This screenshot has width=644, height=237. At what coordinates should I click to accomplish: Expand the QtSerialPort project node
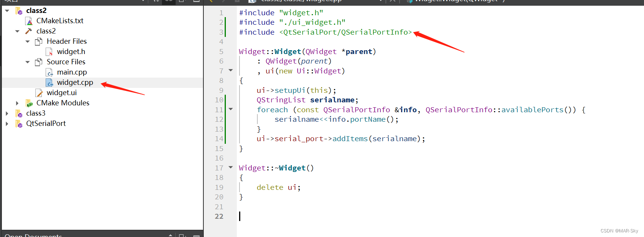(x=7, y=124)
